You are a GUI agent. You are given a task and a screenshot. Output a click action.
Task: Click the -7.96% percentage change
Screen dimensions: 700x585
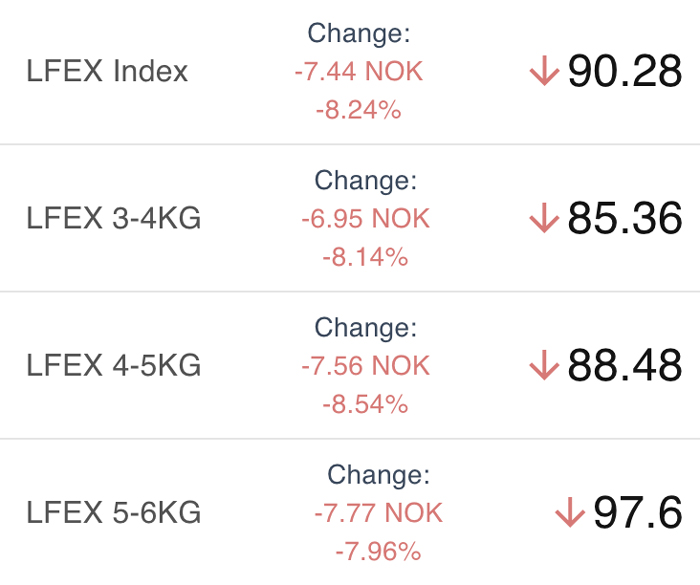click(x=379, y=551)
